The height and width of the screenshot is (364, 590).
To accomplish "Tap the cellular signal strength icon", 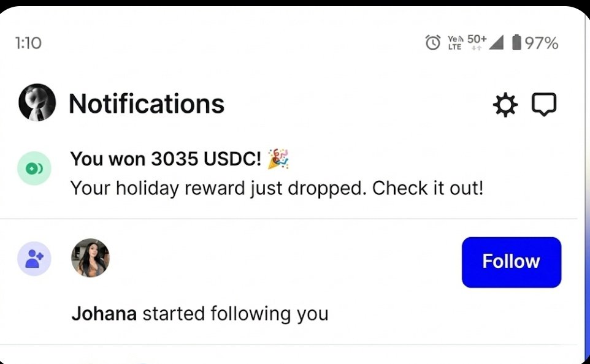I will (x=497, y=42).
